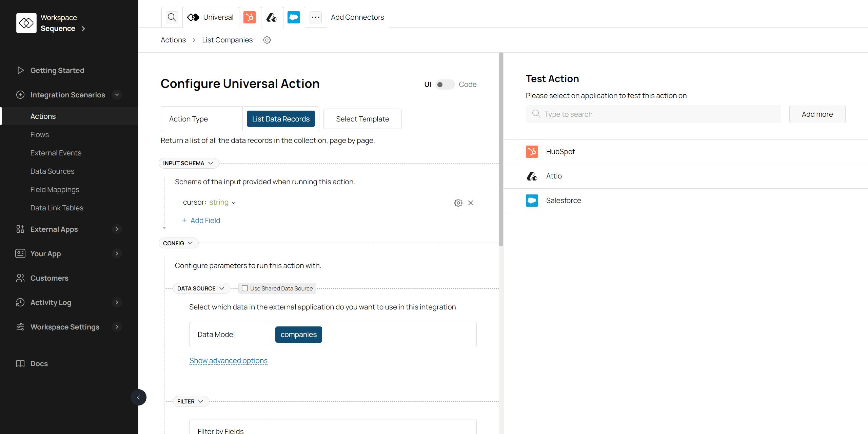The width and height of the screenshot is (868, 434).
Task: Select the Attio connector icon tab
Action: pos(272,17)
